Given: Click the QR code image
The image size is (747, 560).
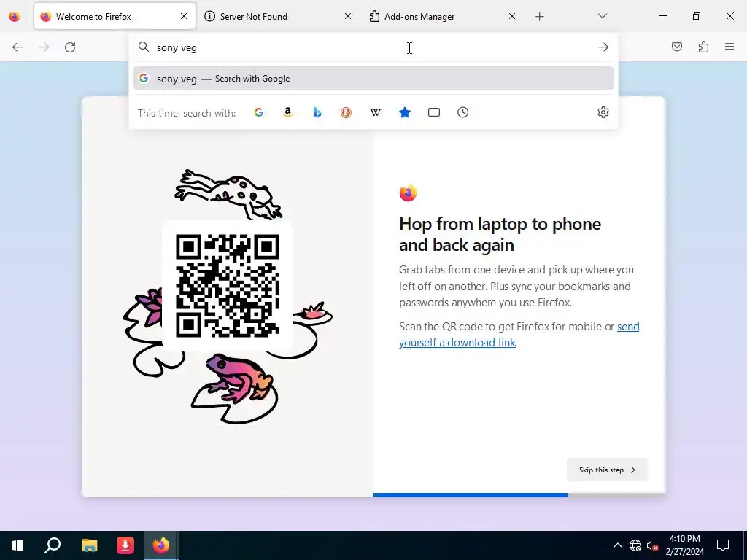Looking at the screenshot, I should click(228, 286).
